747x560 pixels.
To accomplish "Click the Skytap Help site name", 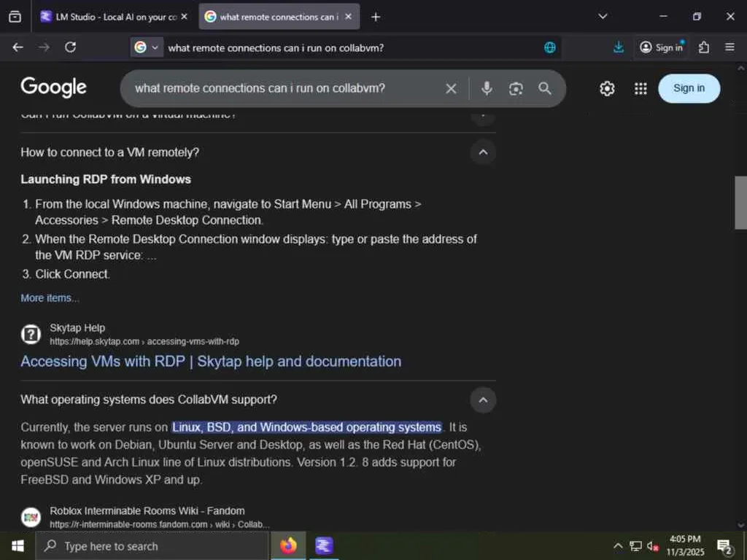I will click(x=77, y=328).
